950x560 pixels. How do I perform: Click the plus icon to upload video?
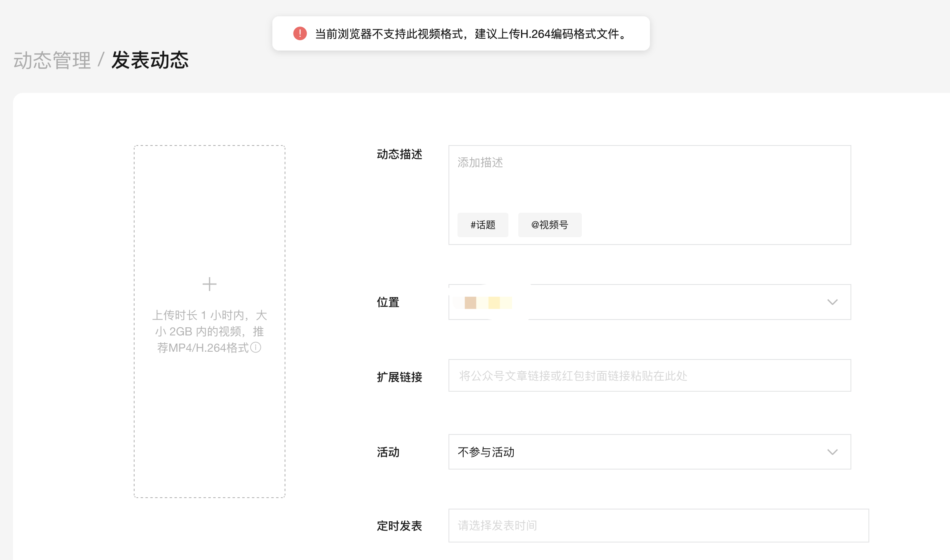click(x=210, y=284)
